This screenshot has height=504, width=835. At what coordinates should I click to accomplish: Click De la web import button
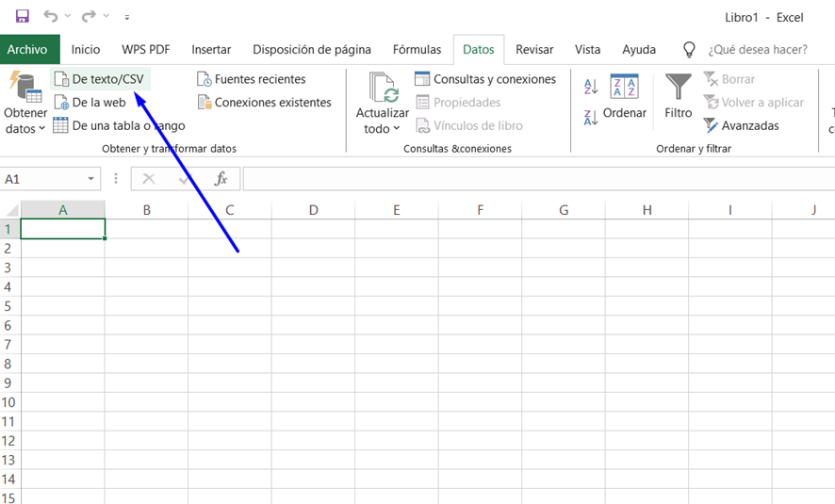coord(90,102)
